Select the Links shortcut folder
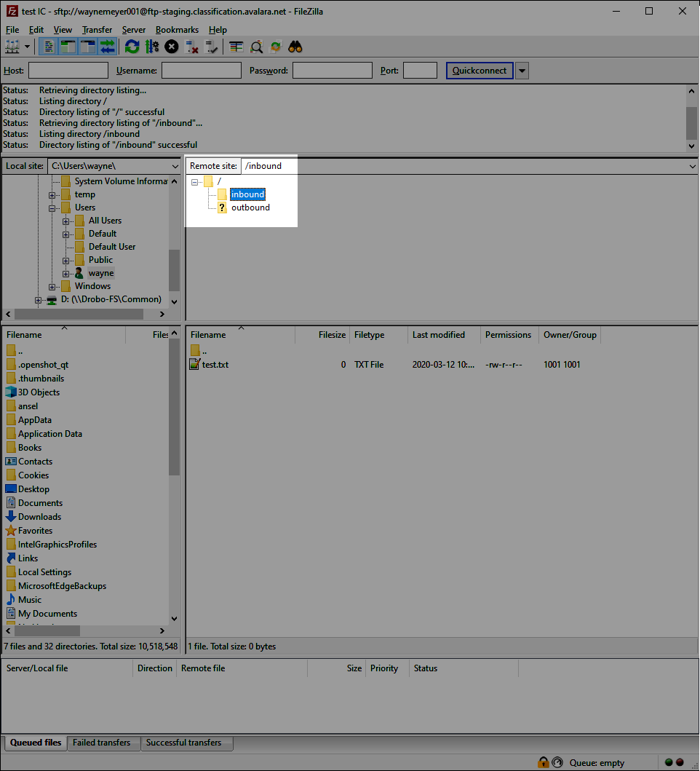 (28, 558)
